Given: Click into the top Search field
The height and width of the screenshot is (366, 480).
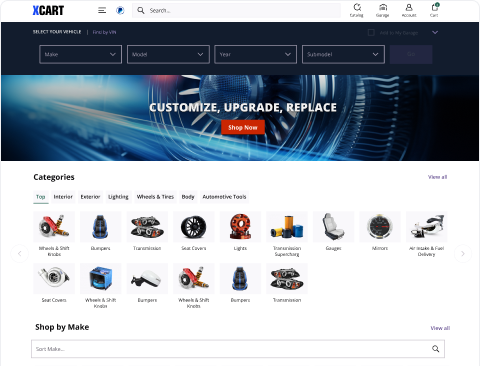Looking at the screenshot, I should (x=237, y=11).
